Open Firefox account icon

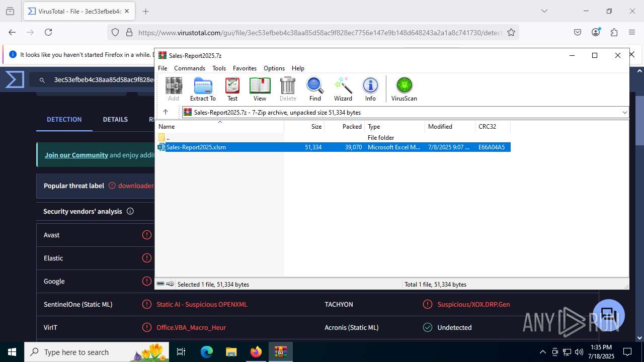click(x=596, y=32)
